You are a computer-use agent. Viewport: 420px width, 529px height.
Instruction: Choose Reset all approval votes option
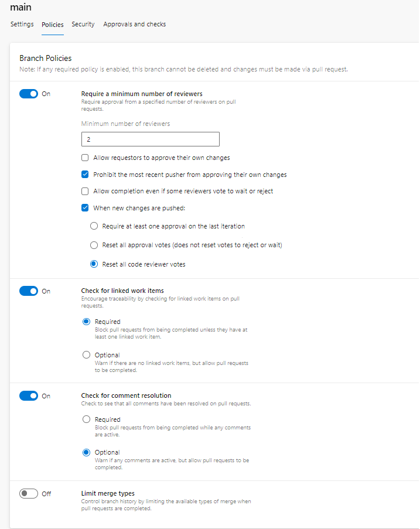coord(94,245)
